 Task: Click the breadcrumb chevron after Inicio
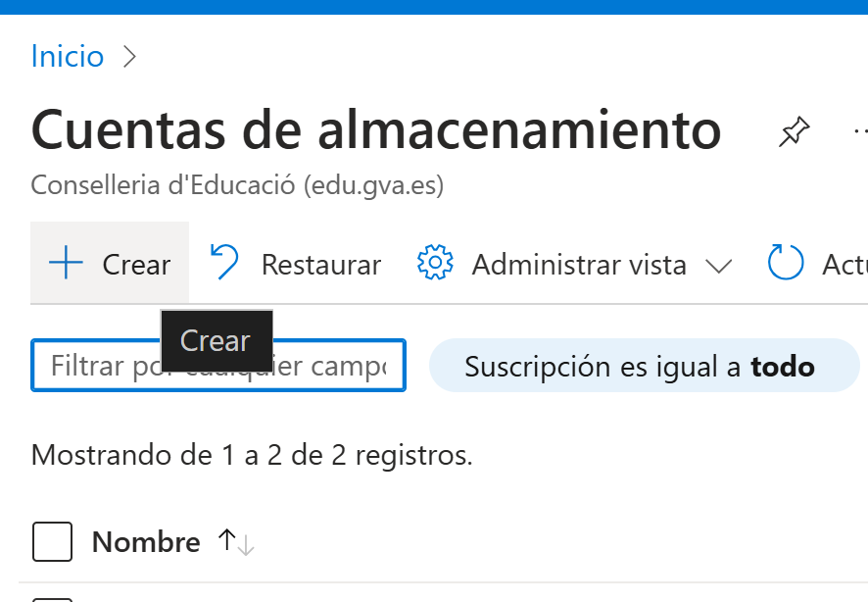(129, 57)
